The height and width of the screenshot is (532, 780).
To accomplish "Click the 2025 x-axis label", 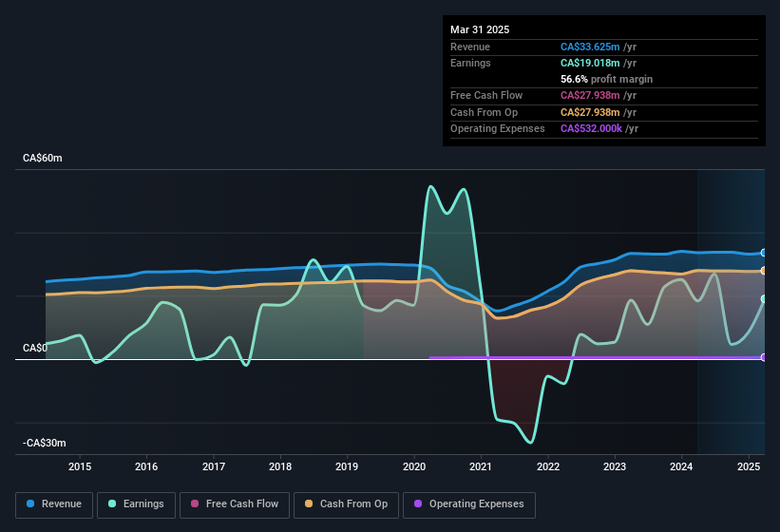I will (x=748, y=466).
